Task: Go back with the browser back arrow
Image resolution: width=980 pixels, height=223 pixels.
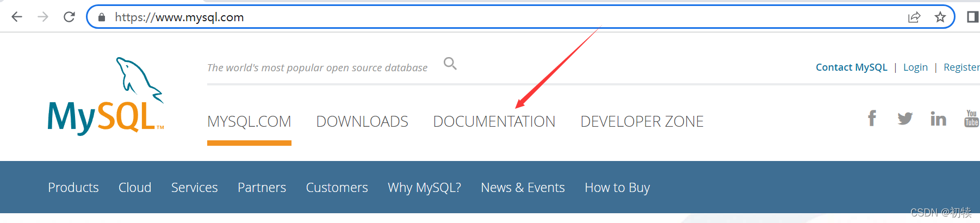Action: 17,17
